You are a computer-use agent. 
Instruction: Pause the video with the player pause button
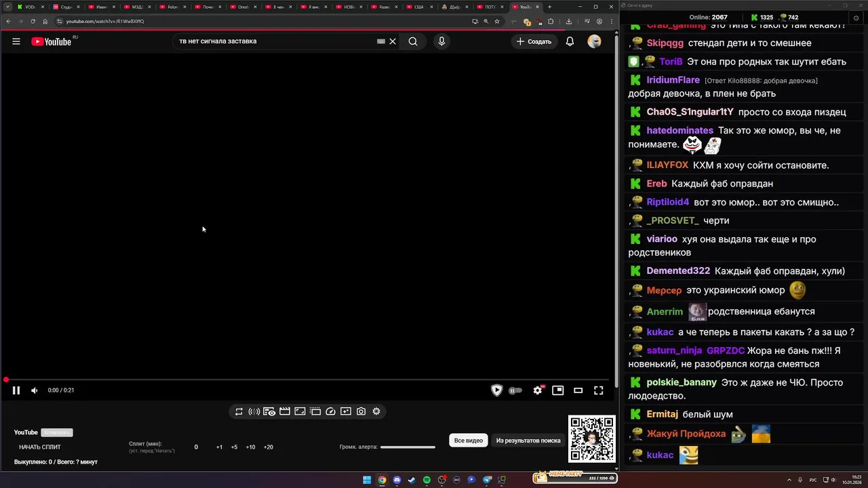tap(16, 390)
